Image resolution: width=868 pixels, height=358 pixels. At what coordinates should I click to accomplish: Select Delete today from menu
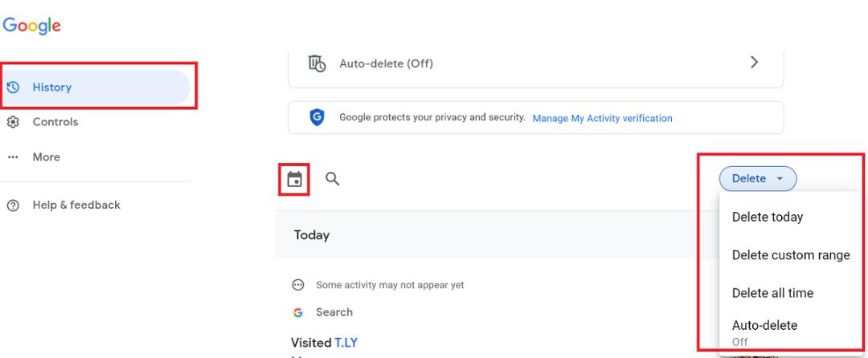(768, 217)
